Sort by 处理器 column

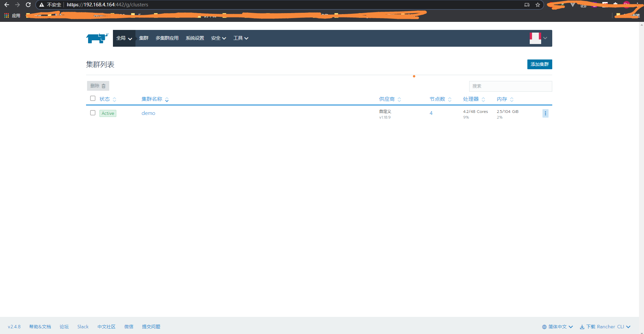[x=474, y=99]
